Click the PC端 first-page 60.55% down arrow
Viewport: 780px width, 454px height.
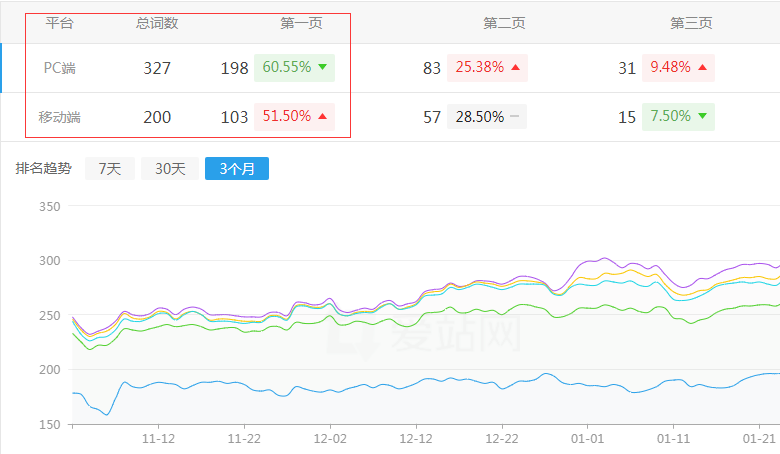point(323,68)
